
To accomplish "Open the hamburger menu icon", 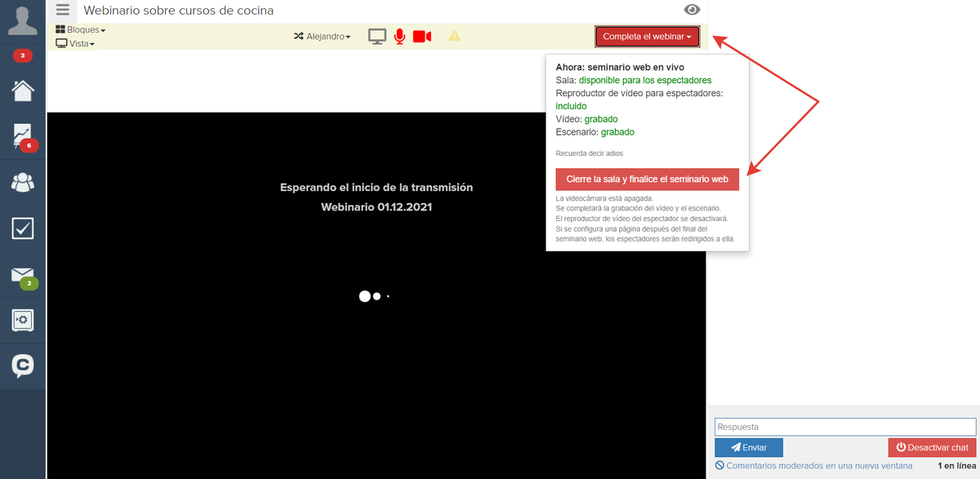I will (63, 10).
